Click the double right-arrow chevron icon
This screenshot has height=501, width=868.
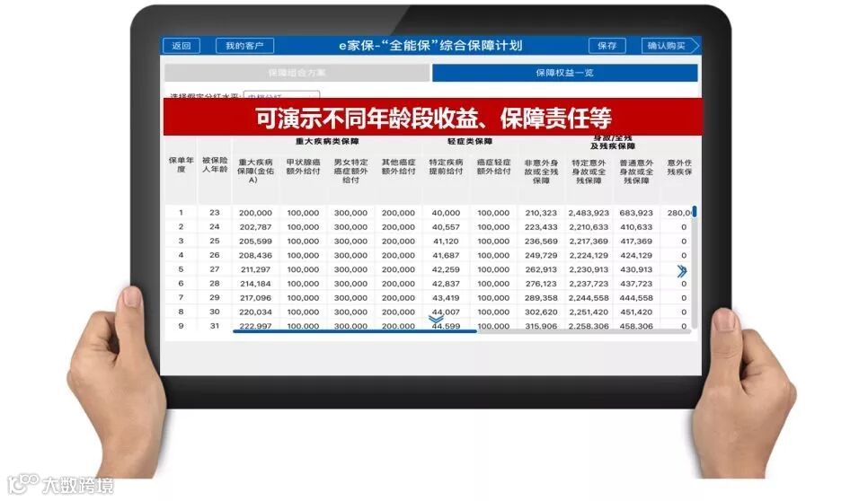tap(682, 271)
